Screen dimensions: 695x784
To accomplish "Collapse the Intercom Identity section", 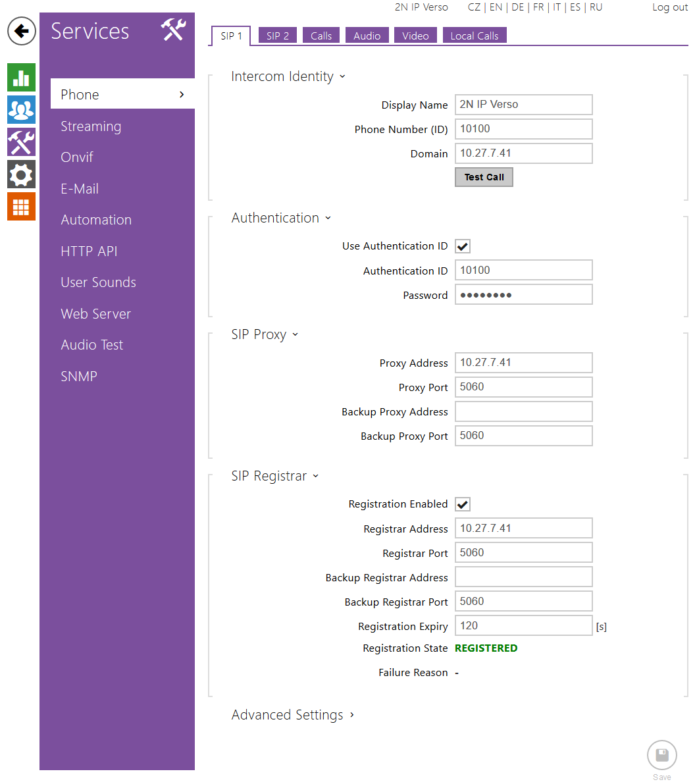I will (288, 76).
